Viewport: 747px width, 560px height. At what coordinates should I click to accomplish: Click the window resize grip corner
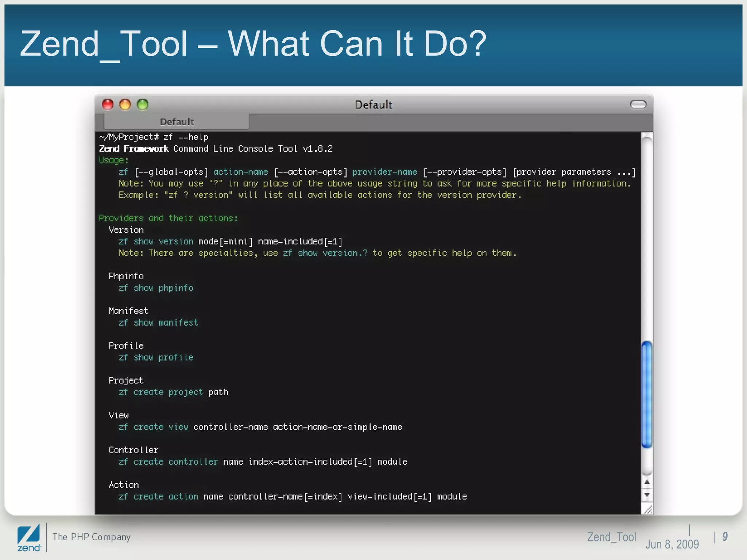pos(647,509)
